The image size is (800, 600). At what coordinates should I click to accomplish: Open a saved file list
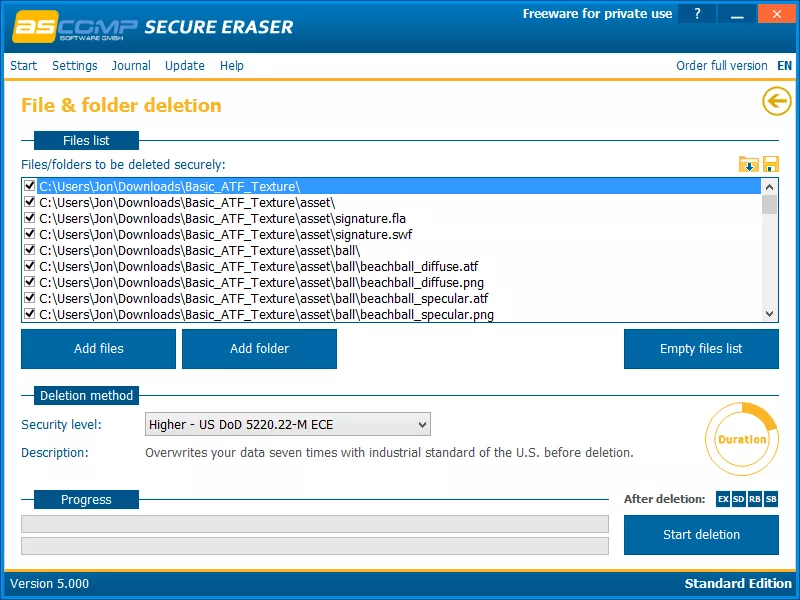(748, 163)
